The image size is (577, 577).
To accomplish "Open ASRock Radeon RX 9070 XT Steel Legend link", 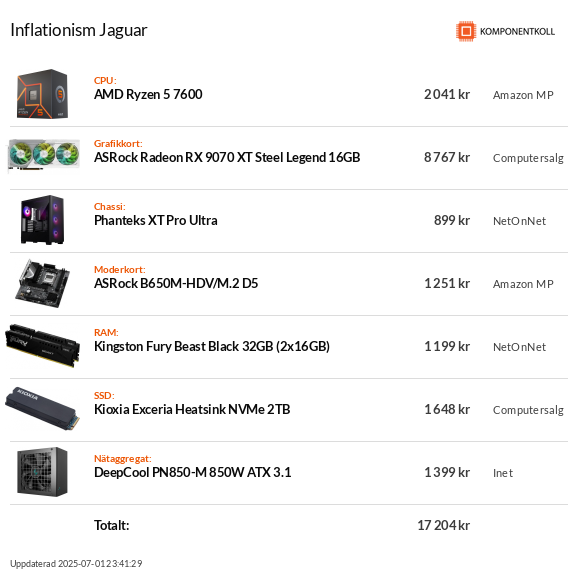I will tap(227, 157).
